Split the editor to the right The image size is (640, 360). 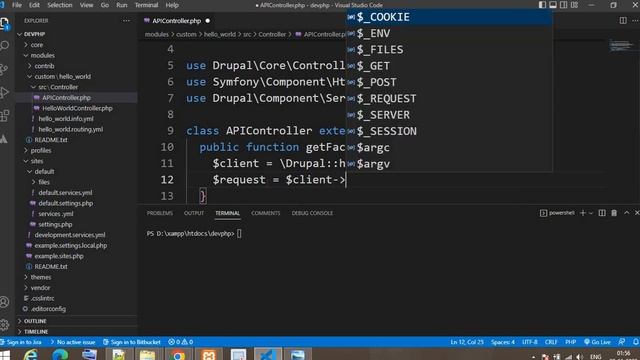[x=623, y=20]
